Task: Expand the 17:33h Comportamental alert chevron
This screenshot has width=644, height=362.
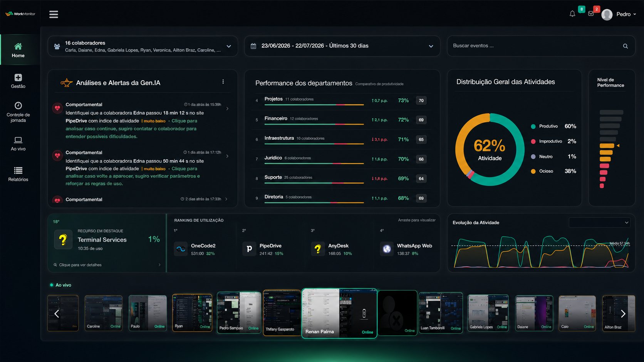Action: (226, 199)
